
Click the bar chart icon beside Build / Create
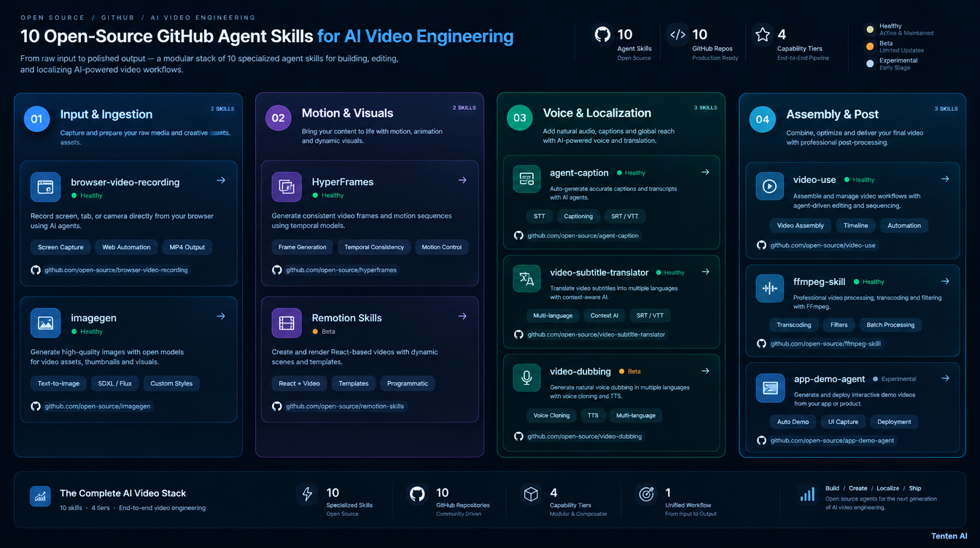pyautogui.click(x=807, y=495)
